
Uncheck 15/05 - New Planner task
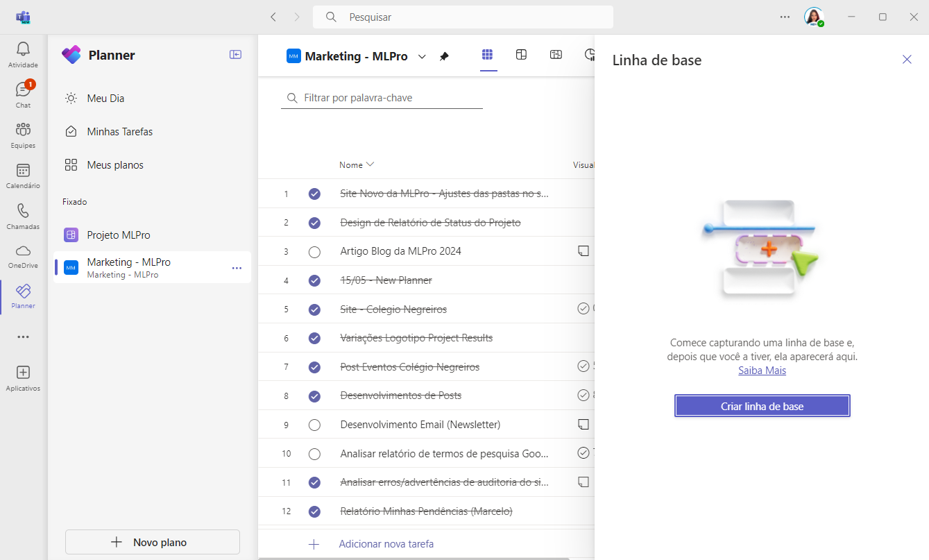[x=314, y=280]
